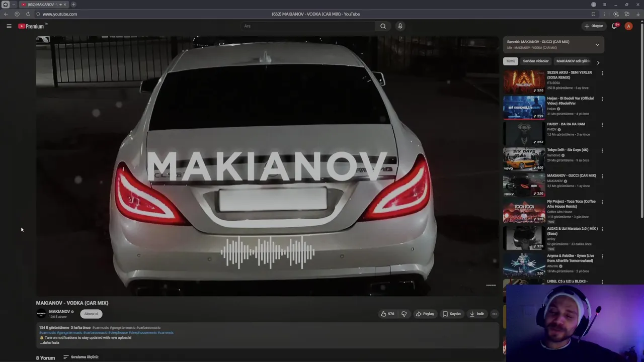Open options for Heijan Bi Bedeli Var

tap(602, 99)
